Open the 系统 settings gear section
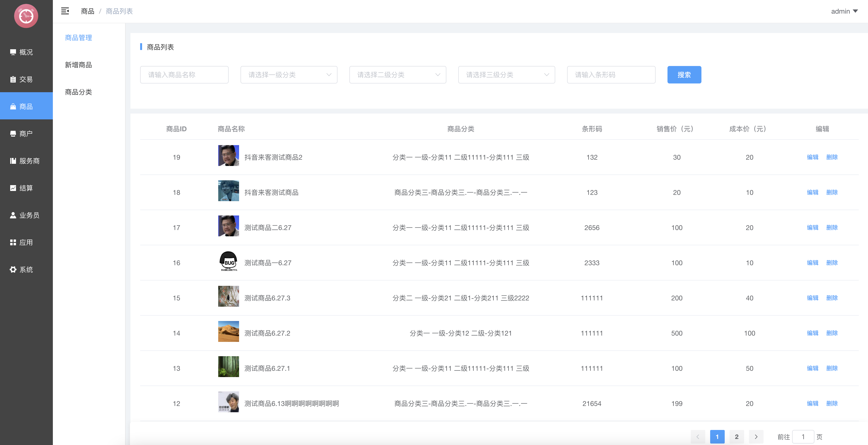 [26, 270]
